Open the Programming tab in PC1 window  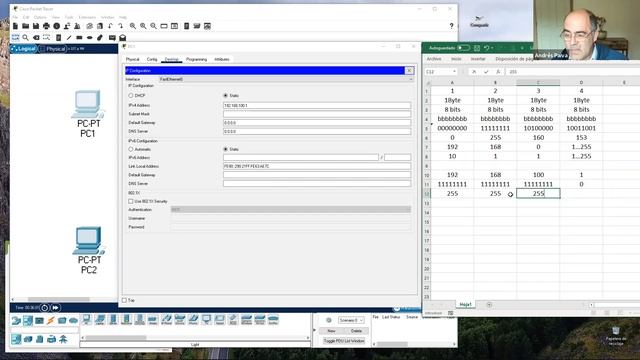[x=196, y=60]
